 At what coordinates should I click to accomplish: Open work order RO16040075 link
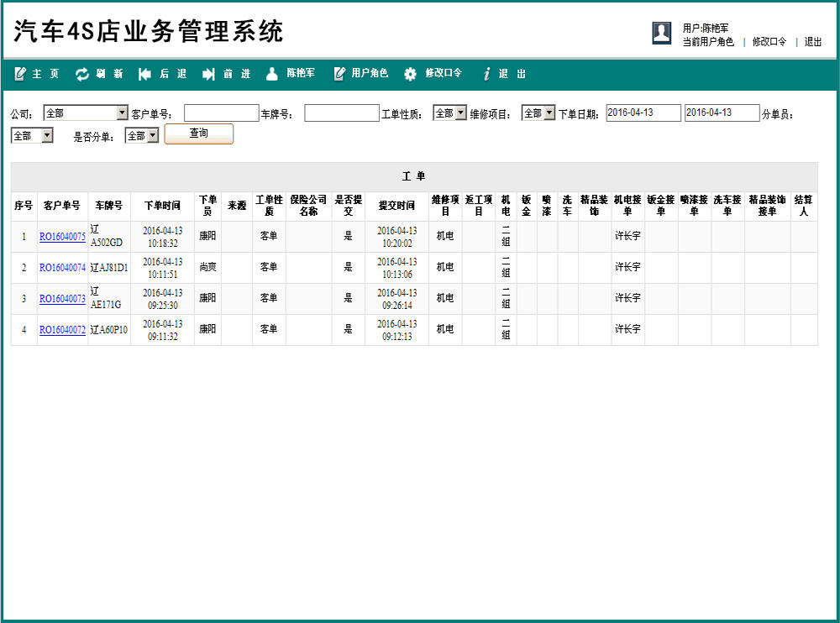tap(62, 237)
